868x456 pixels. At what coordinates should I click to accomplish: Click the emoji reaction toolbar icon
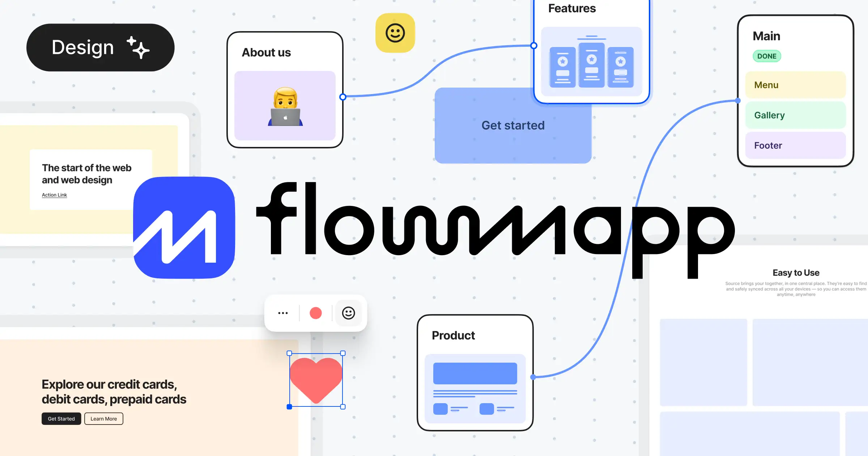(349, 313)
